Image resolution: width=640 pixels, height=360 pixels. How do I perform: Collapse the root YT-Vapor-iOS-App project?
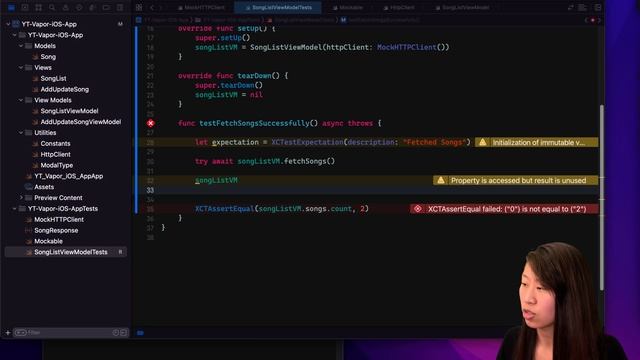(x=8, y=24)
